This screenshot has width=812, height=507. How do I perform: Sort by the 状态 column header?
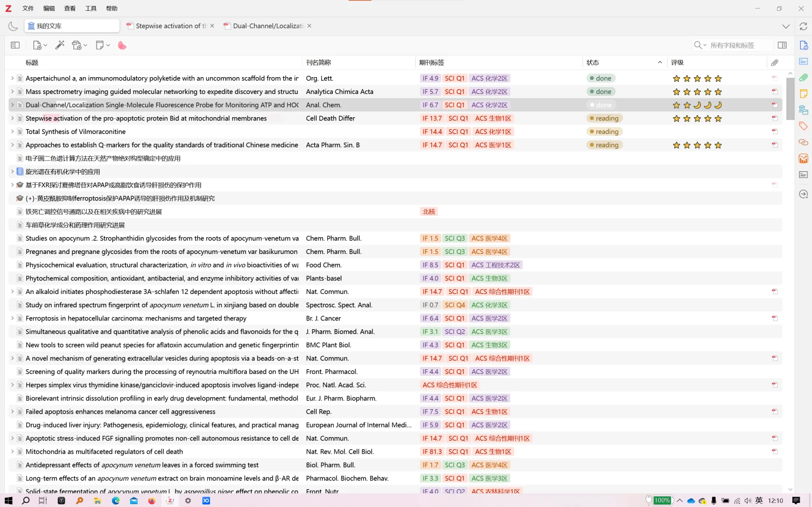625,63
